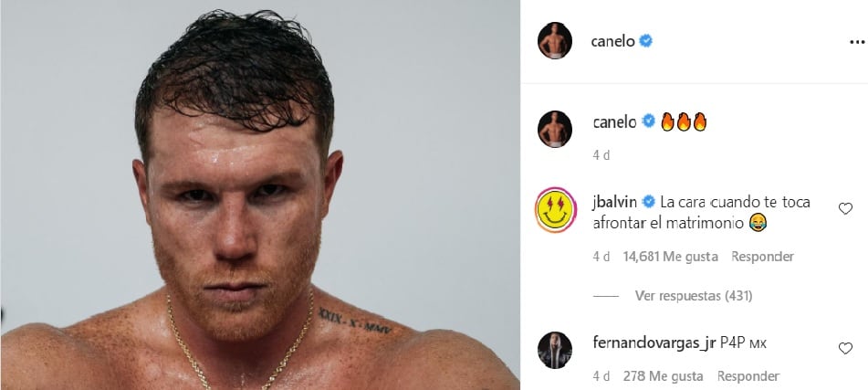868x390 pixels.
Task: Expand Ver respuestas (431) replies
Action: pyautogui.click(x=694, y=296)
